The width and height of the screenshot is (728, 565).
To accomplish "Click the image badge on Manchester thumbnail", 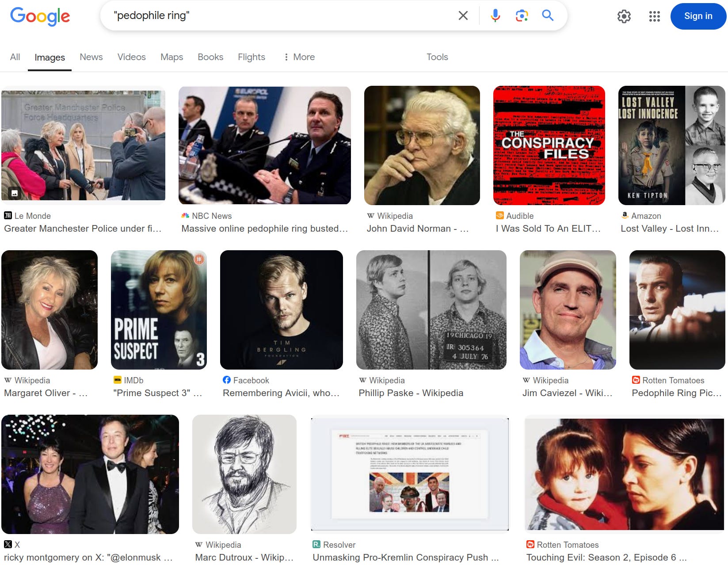I will pyautogui.click(x=15, y=193).
